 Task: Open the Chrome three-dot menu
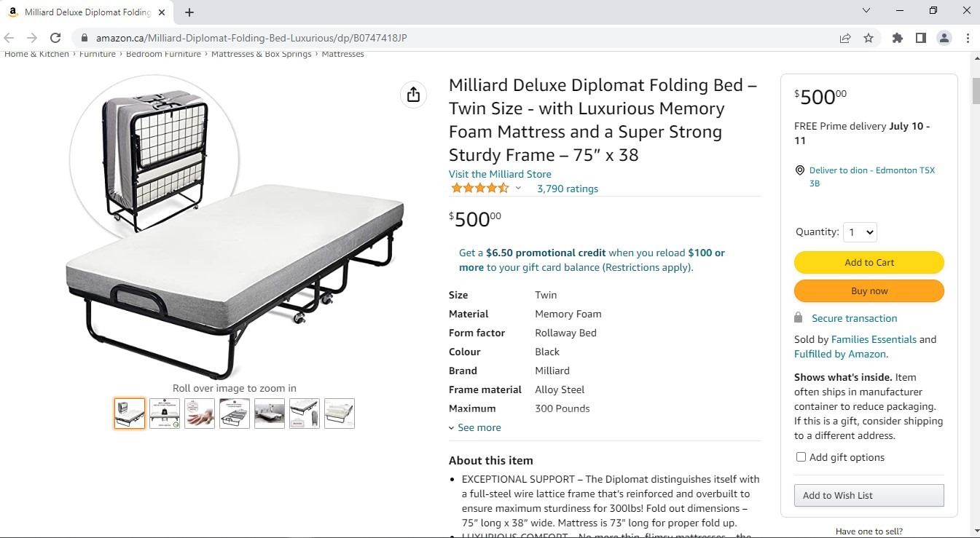(968, 38)
